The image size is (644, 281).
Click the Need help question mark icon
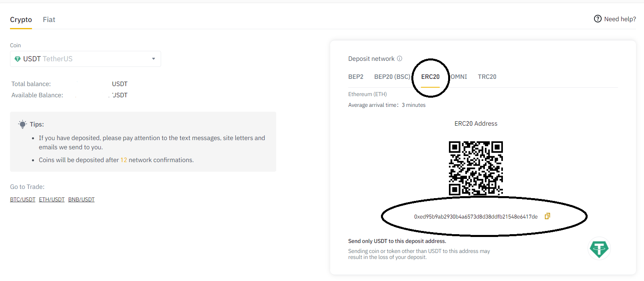click(598, 19)
